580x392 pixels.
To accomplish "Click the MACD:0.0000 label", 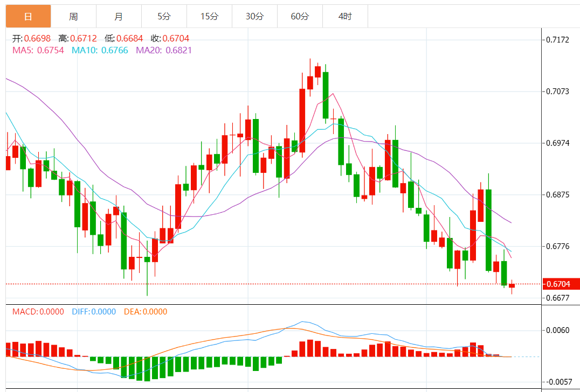I will pos(38,312).
